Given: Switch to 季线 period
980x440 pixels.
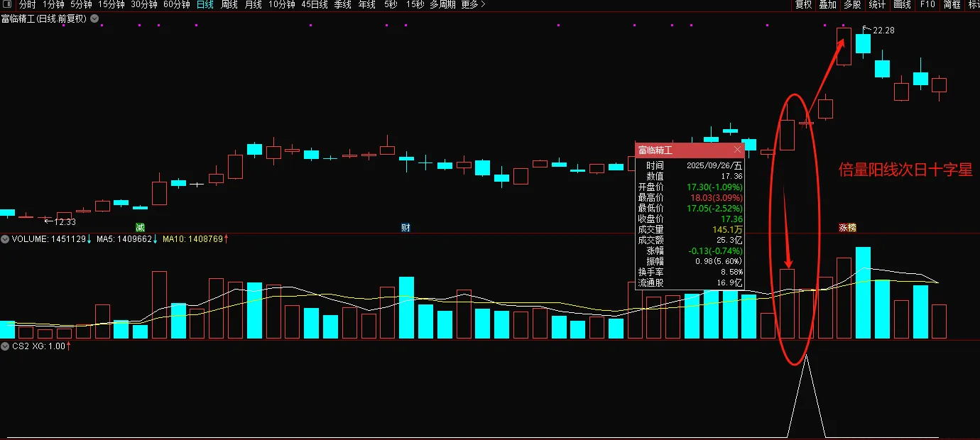Looking at the screenshot, I should (343, 4).
